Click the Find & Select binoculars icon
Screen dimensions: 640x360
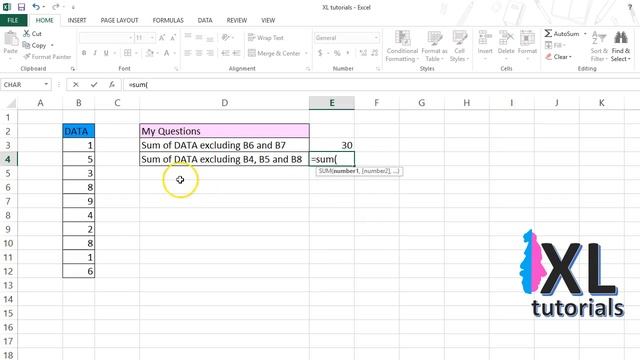point(621,38)
